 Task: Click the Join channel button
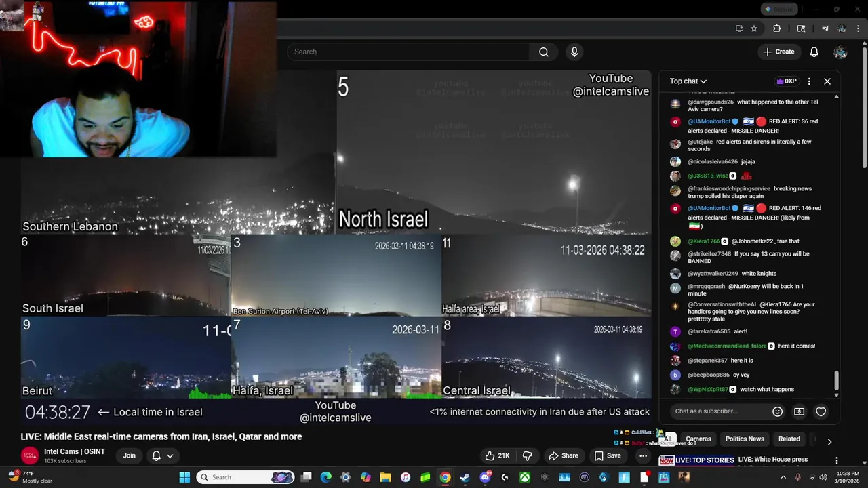click(x=129, y=455)
